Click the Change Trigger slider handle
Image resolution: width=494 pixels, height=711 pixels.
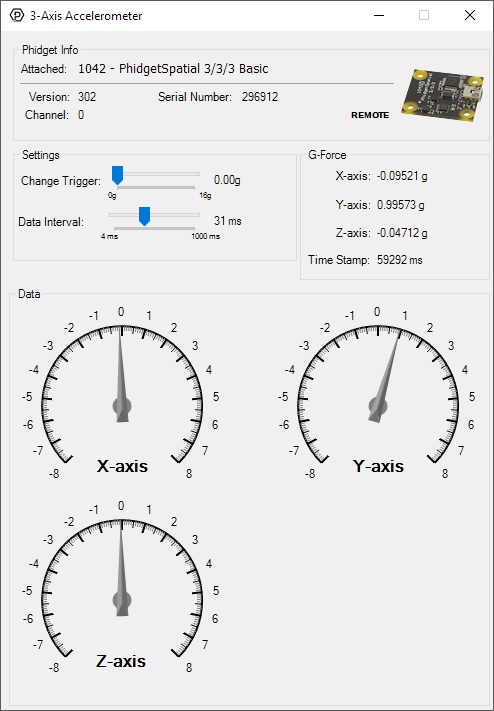[x=117, y=175]
